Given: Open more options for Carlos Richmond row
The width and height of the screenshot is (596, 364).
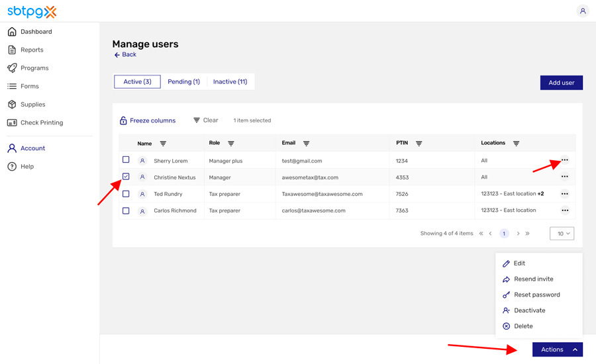Looking at the screenshot, I should click(565, 210).
